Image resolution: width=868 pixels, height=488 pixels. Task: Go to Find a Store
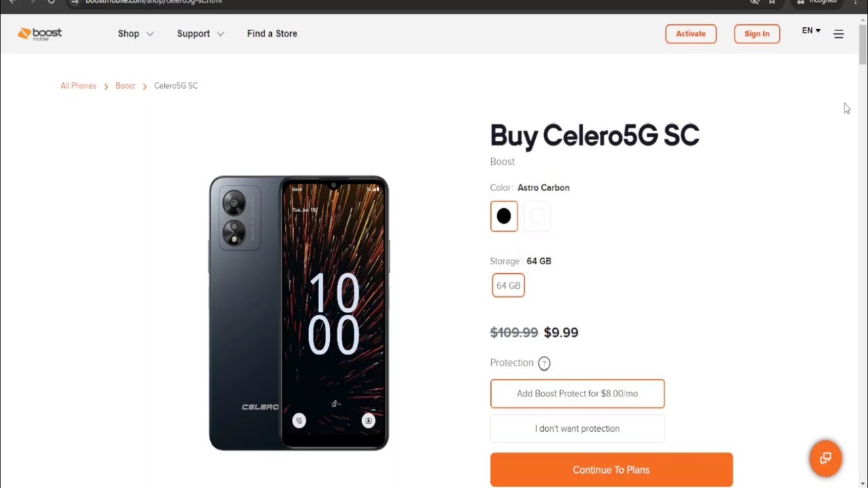(272, 34)
